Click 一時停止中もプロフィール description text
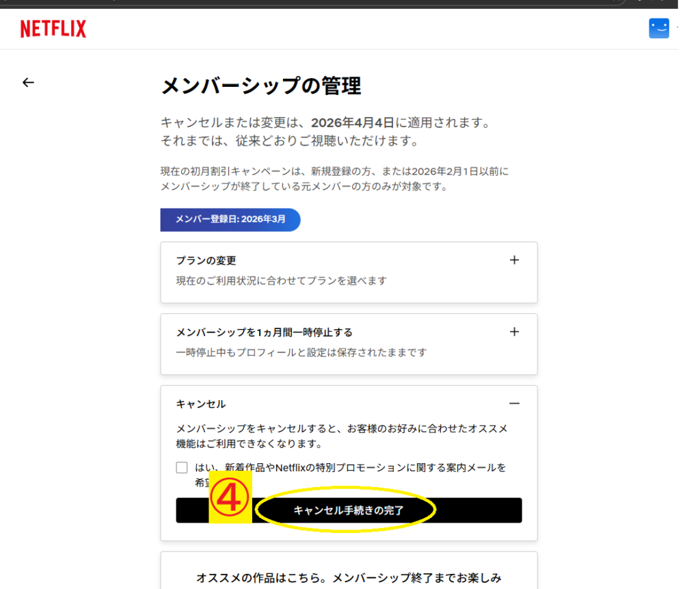The height and width of the screenshot is (589, 700). [x=301, y=352]
